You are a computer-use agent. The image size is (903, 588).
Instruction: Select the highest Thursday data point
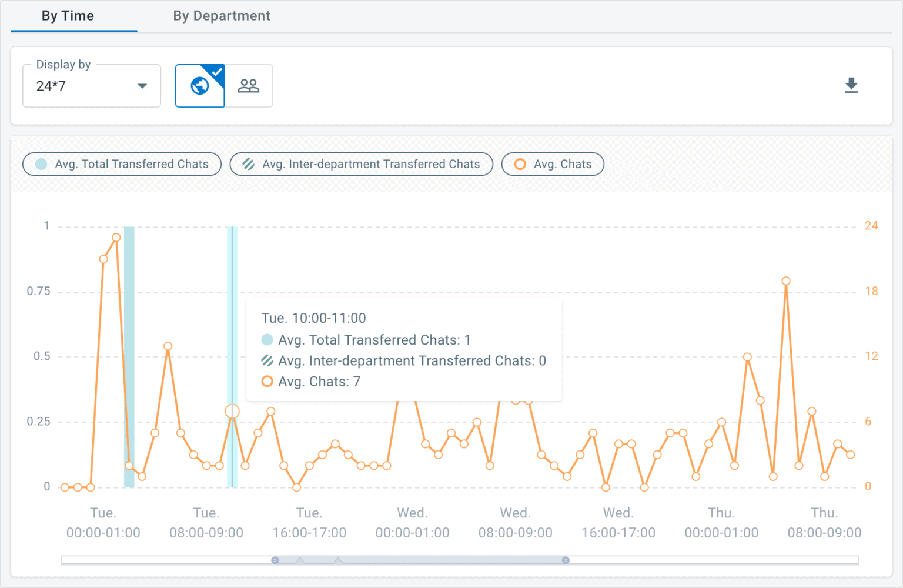click(x=786, y=281)
